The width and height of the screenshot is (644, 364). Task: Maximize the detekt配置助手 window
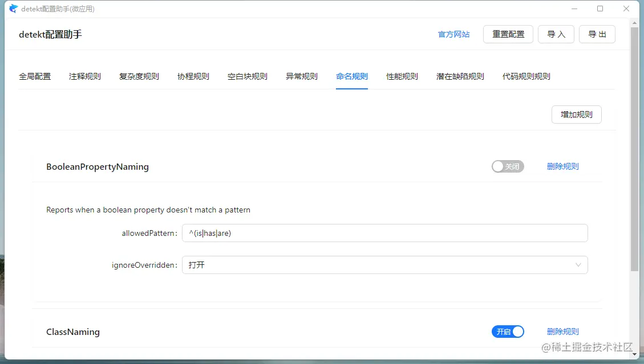coord(600,9)
